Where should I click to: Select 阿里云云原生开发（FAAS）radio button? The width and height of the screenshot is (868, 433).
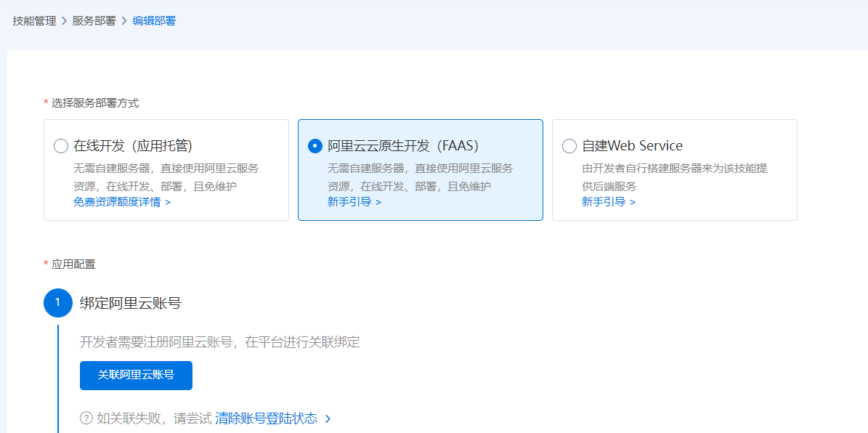point(315,146)
